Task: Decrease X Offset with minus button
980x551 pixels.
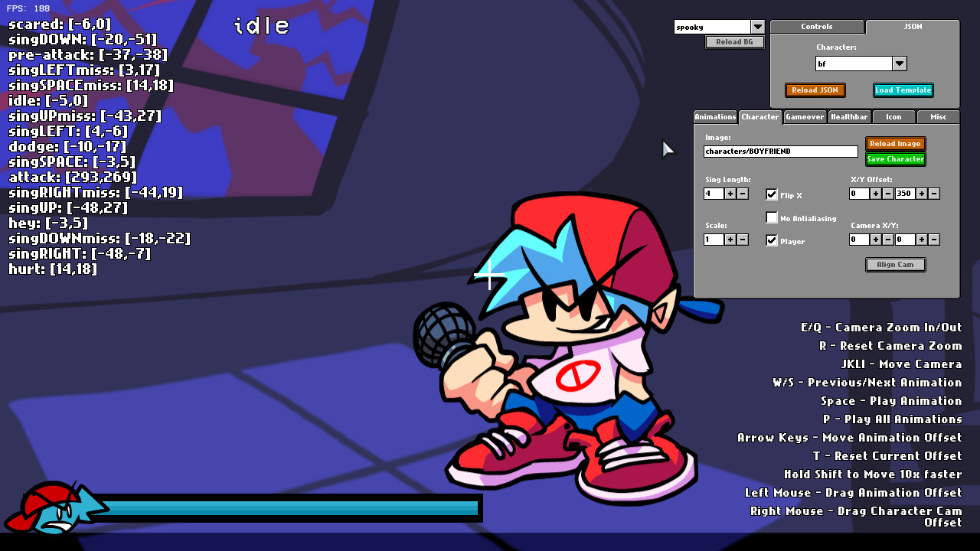Action: pos(888,194)
